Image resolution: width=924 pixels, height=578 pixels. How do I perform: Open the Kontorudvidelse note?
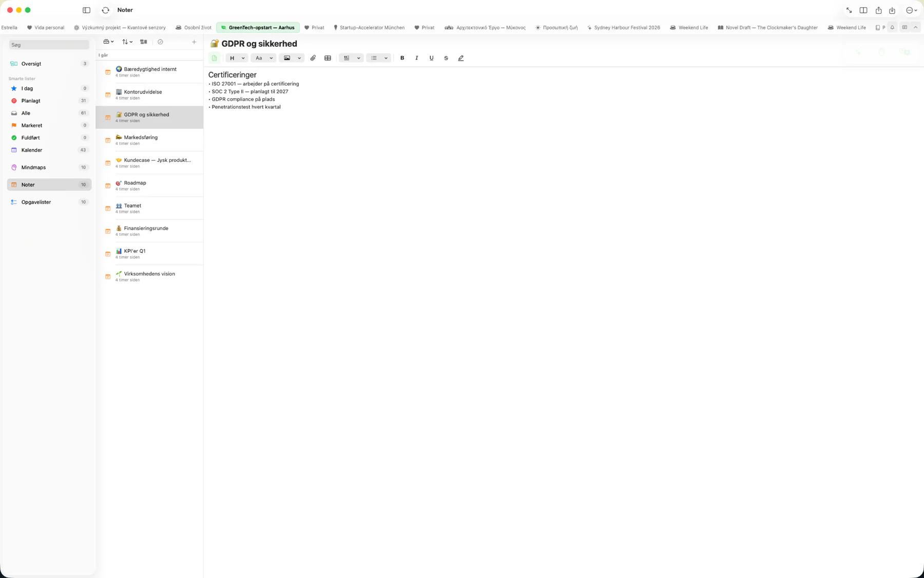[149, 95]
